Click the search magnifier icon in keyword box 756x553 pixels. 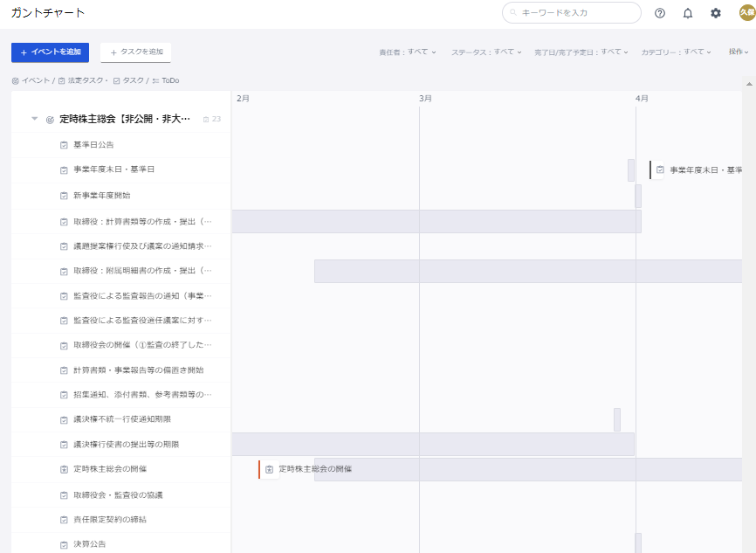click(x=513, y=12)
